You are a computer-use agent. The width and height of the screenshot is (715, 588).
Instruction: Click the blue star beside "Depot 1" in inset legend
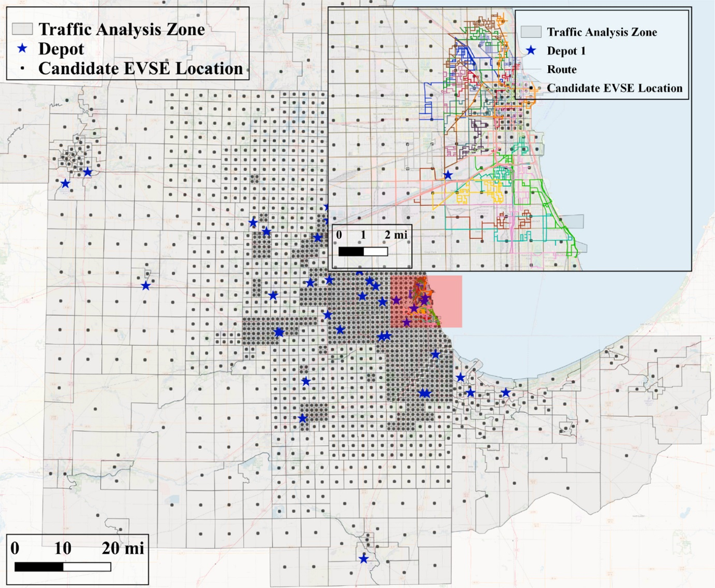[531, 50]
